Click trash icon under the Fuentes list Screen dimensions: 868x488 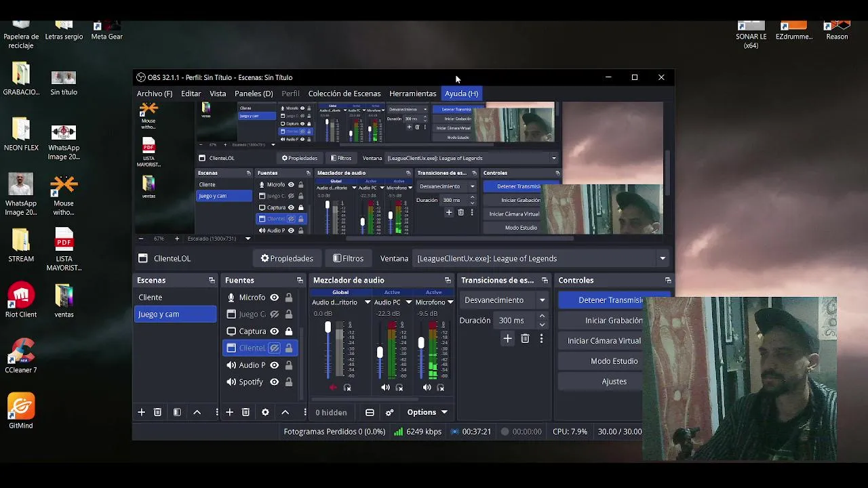click(246, 412)
